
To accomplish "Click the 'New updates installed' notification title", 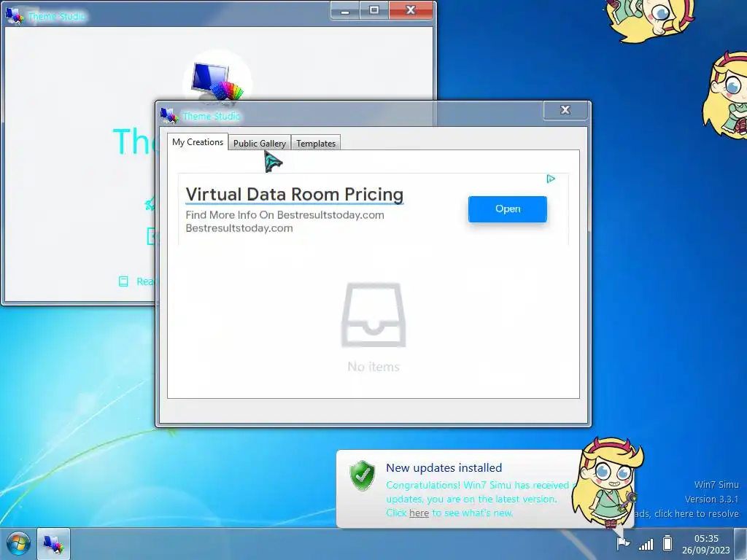I will [x=444, y=467].
